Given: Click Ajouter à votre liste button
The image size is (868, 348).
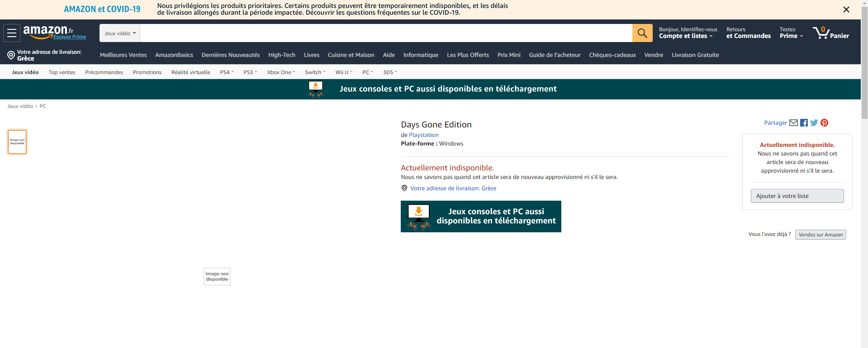Looking at the screenshot, I should coord(797,196).
